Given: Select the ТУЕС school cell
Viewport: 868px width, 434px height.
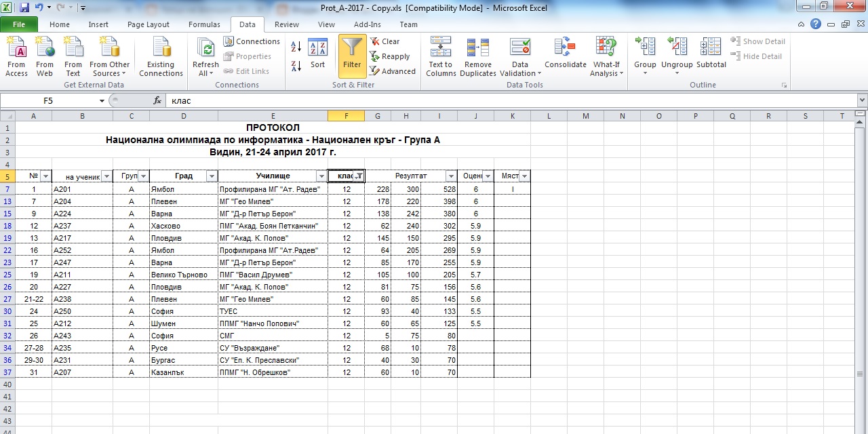Looking at the screenshot, I should pyautogui.click(x=273, y=311).
